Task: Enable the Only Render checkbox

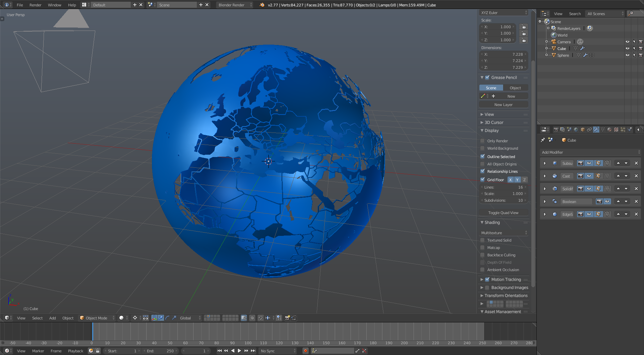Action: (x=482, y=141)
